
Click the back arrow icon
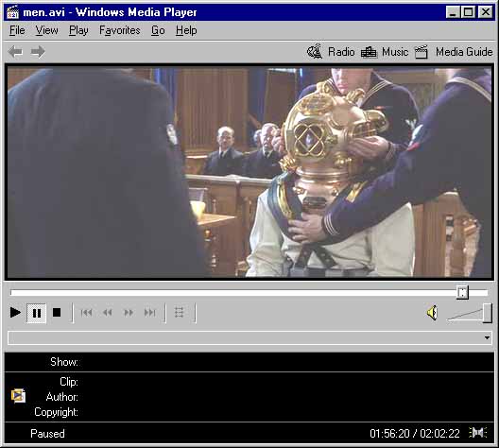(15, 52)
